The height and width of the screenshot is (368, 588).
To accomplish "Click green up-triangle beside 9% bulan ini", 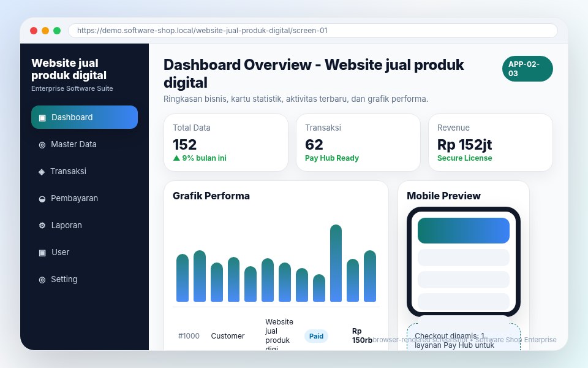I will pos(176,158).
